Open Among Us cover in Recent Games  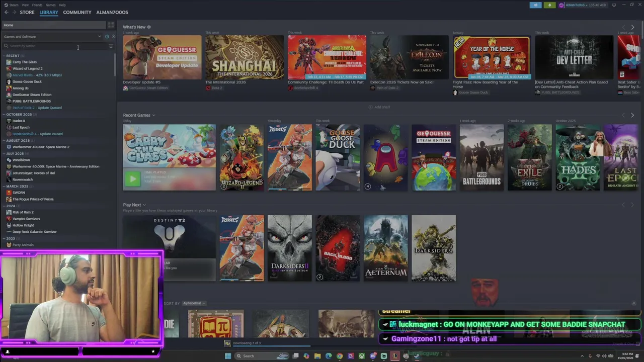click(386, 158)
